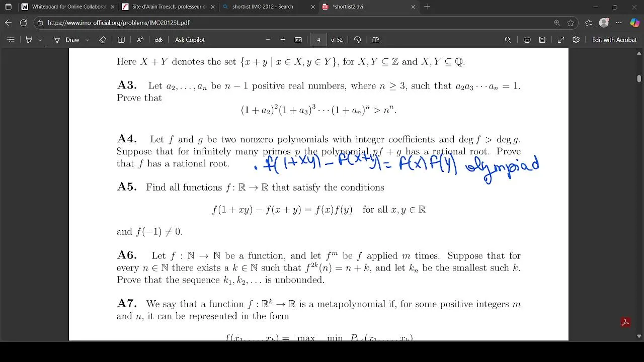Switch to shortlist IMO 2012 Search tab
The width and height of the screenshot is (644, 362).
pyautogui.click(x=269, y=7)
